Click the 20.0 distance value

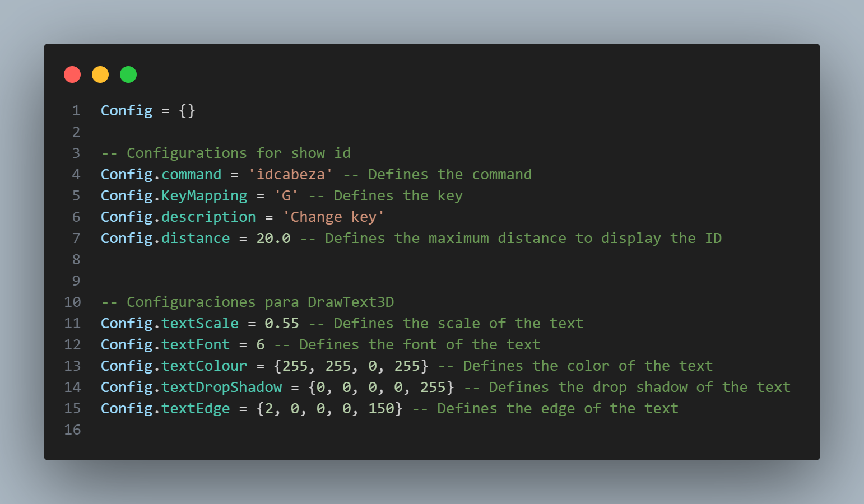(273, 239)
